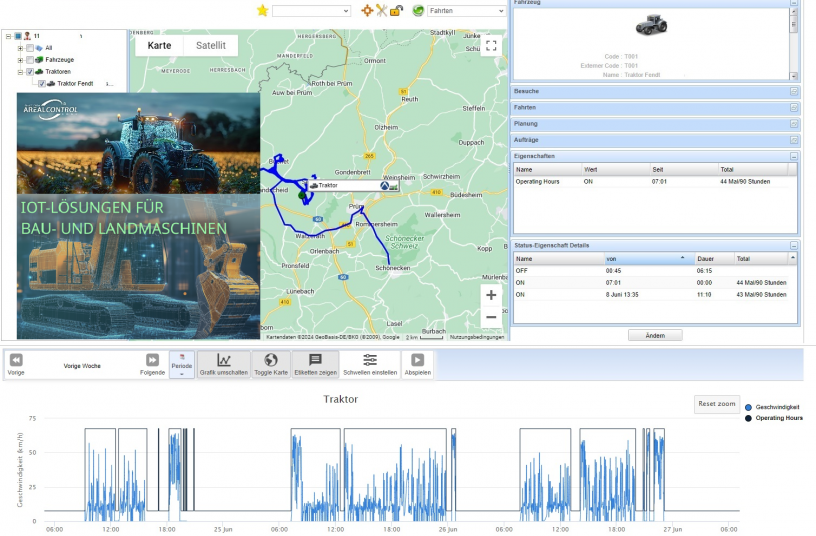
Task: Expand the Besuche panel
Action: click(x=794, y=92)
